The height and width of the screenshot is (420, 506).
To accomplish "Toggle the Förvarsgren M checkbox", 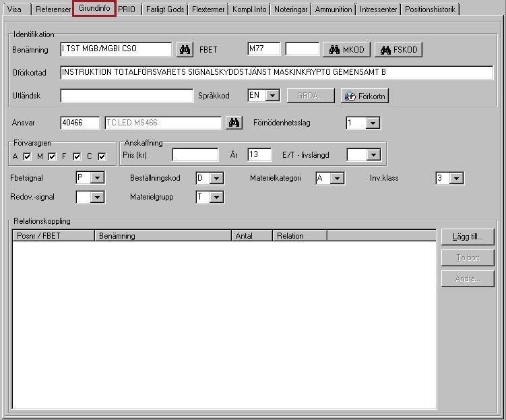I will (x=52, y=156).
